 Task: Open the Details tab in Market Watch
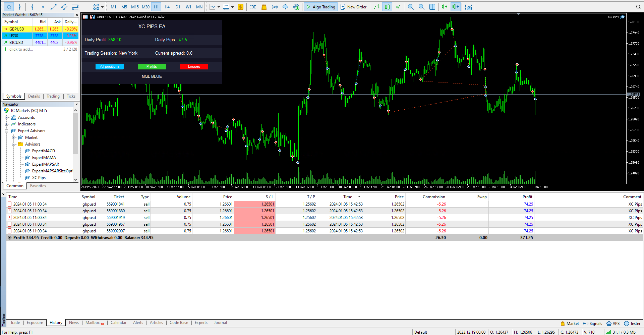pyautogui.click(x=34, y=96)
